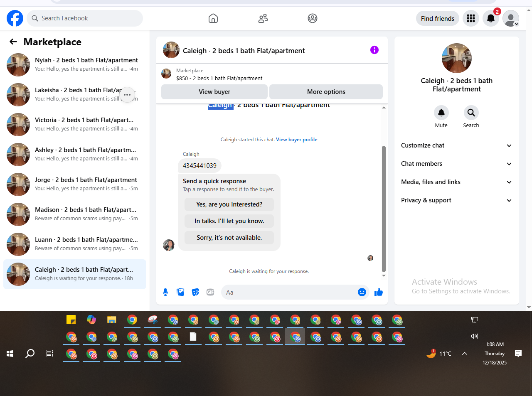The width and height of the screenshot is (532, 396).
Task: Expand Media, files and links section
Action: [456, 182]
